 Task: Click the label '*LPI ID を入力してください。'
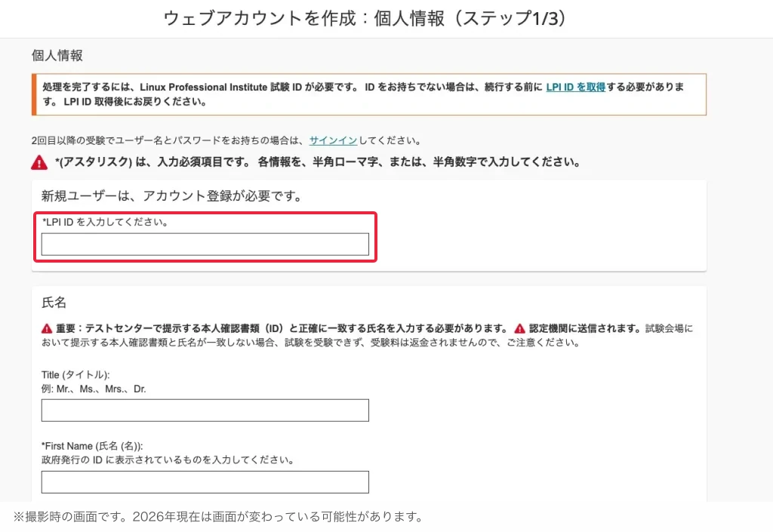pos(106,222)
